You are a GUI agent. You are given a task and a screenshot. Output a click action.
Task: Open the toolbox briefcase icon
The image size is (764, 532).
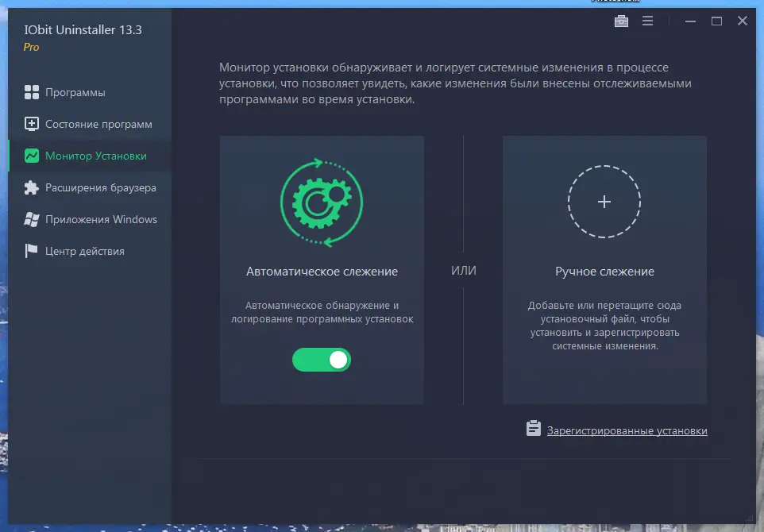click(x=621, y=21)
